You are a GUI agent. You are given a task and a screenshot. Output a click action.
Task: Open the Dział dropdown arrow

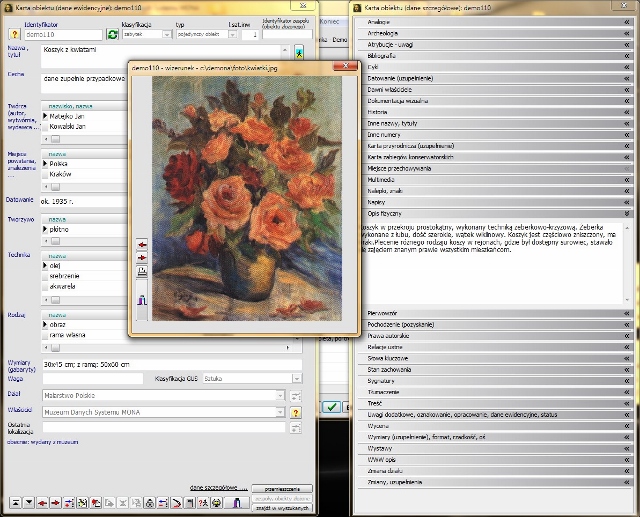pyautogui.click(x=280, y=395)
